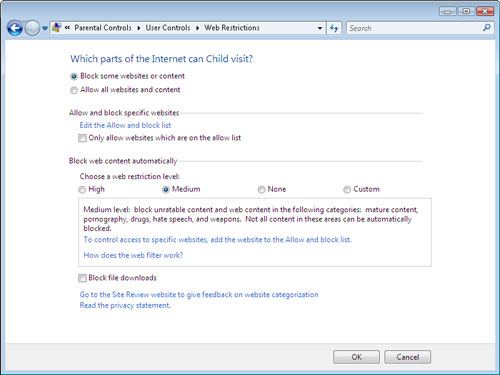The width and height of the screenshot is (500, 375).
Task: Click the blue Back arrow button
Action: pos(15,28)
